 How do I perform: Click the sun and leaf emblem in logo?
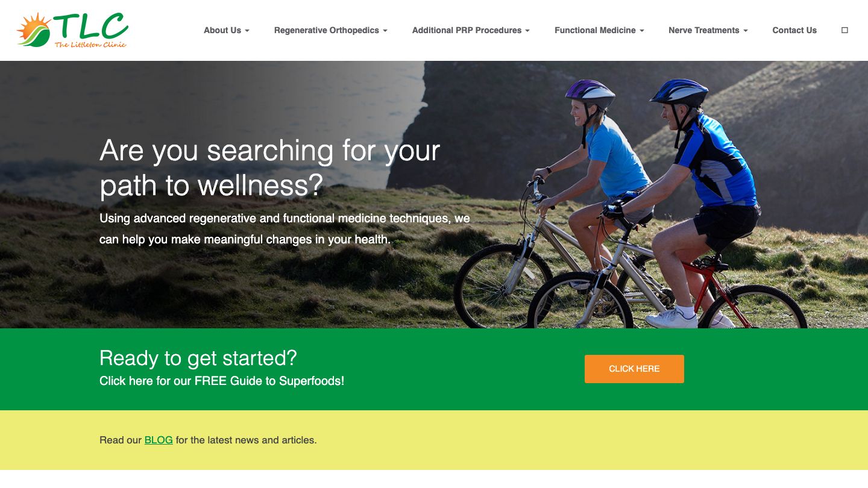(34, 30)
